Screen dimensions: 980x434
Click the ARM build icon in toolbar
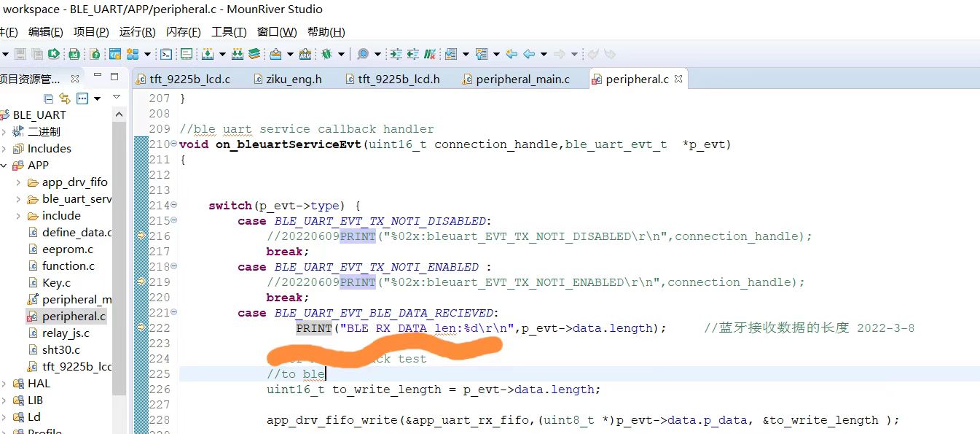(x=305, y=54)
